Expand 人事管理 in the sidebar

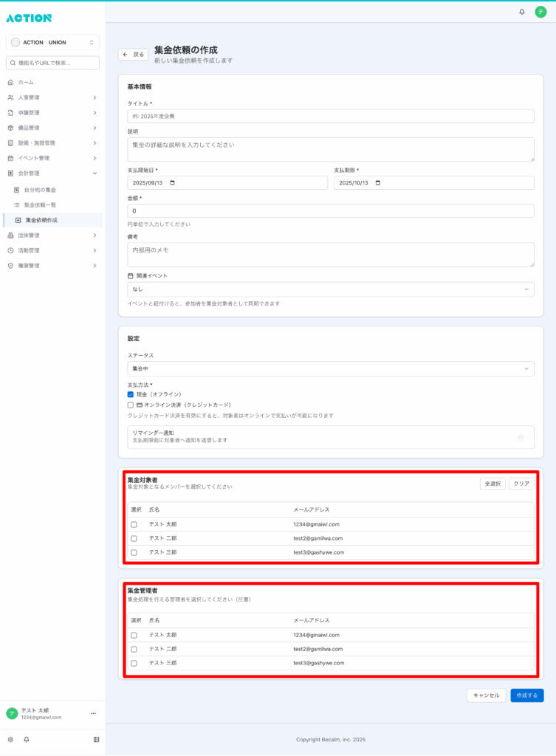[52, 97]
